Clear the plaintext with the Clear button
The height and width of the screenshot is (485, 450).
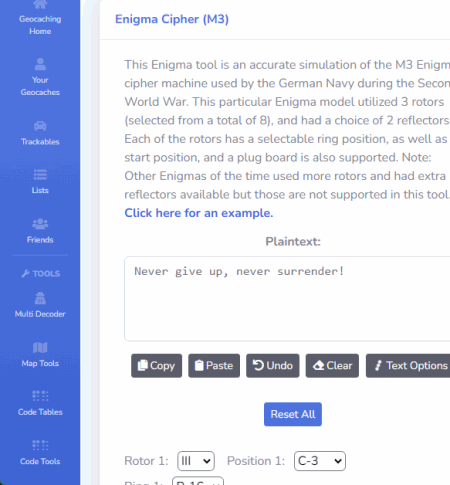tap(332, 366)
